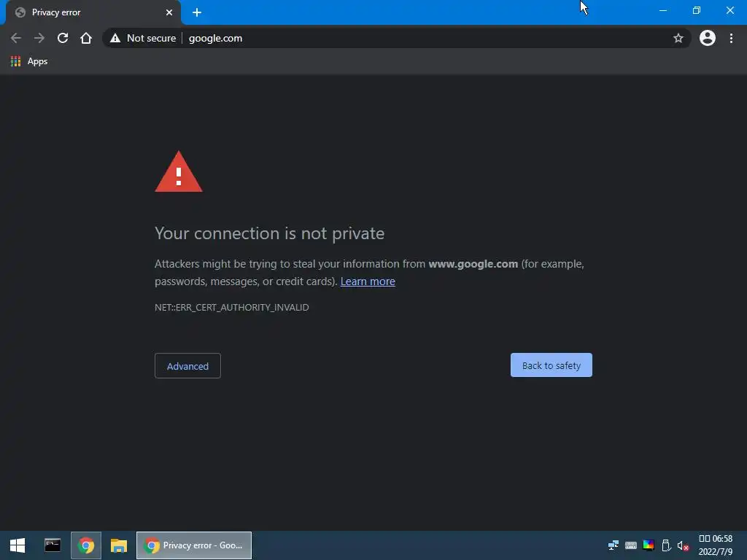Minimize the Chrome window
The width and height of the screenshot is (747, 560).
pyautogui.click(x=662, y=10)
